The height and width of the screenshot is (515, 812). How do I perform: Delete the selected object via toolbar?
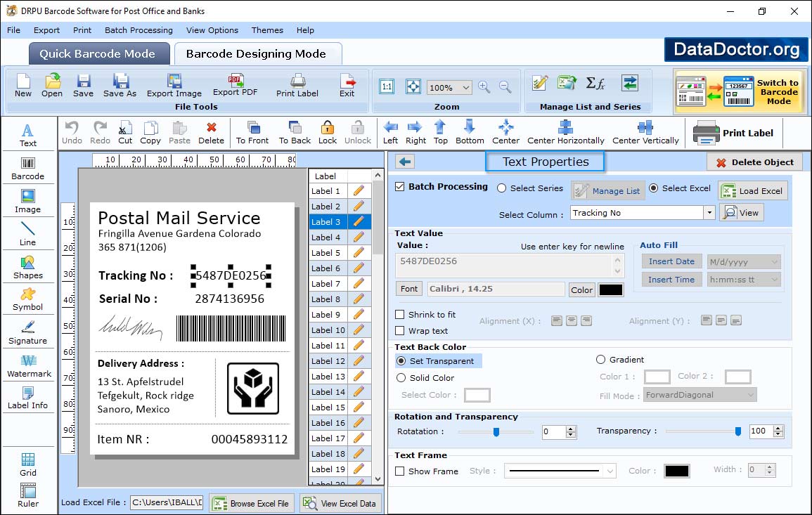point(212,133)
